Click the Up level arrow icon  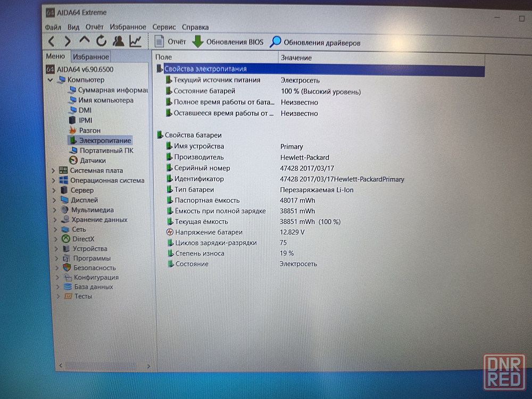click(84, 40)
